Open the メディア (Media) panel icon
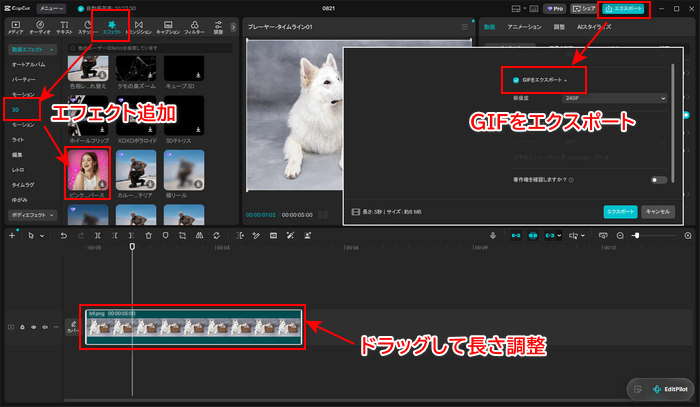 16,27
